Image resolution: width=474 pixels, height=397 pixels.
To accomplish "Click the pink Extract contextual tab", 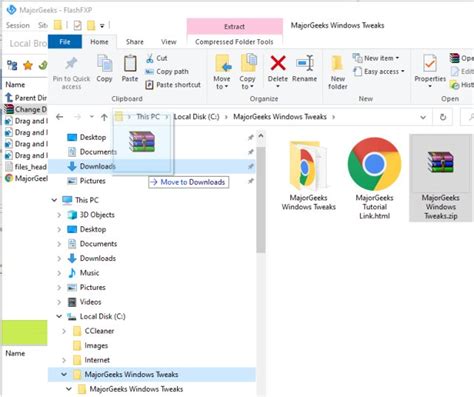I will click(x=234, y=27).
